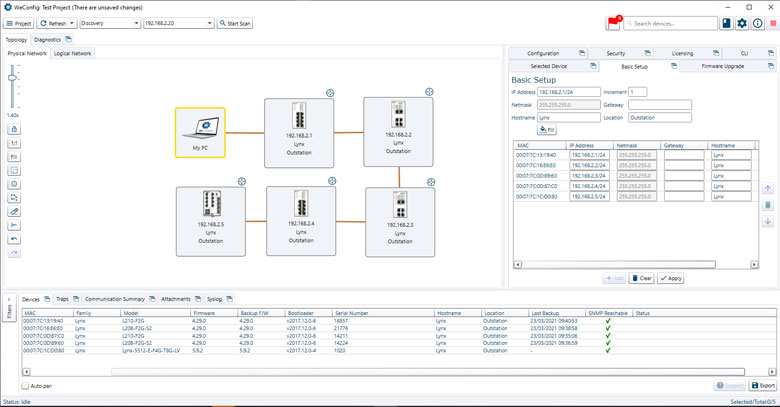Reset zoom with the 1:1 button
Viewport: 780px width, 407px height.
click(14, 143)
